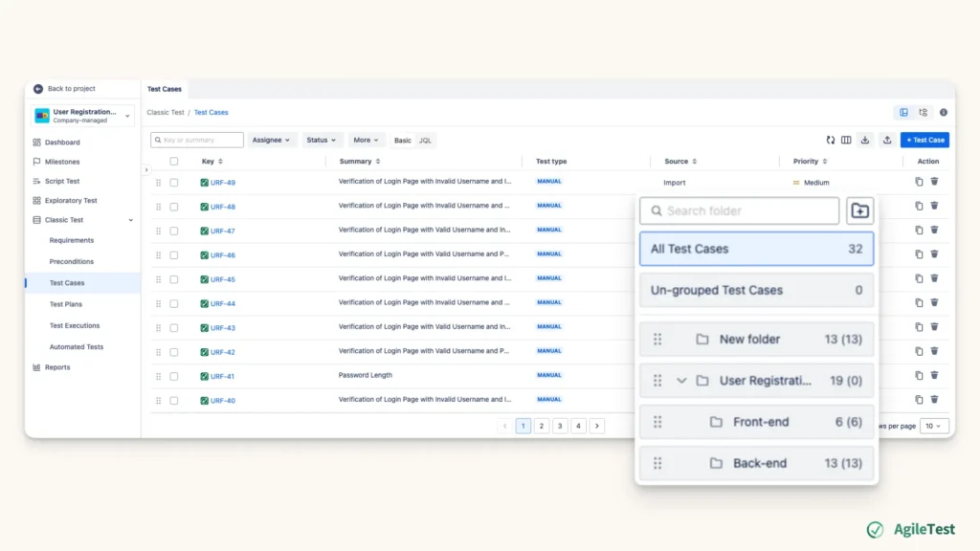Switch to JQL search mode
The height and width of the screenshot is (551, 980).
[425, 141]
